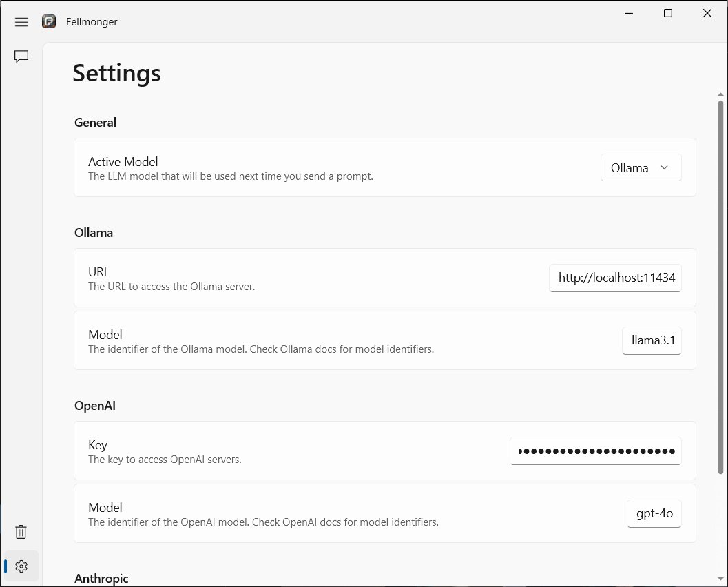This screenshot has width=728, height=587.
Task: Minimize the Fellmonger window
Action: [629, 14]
